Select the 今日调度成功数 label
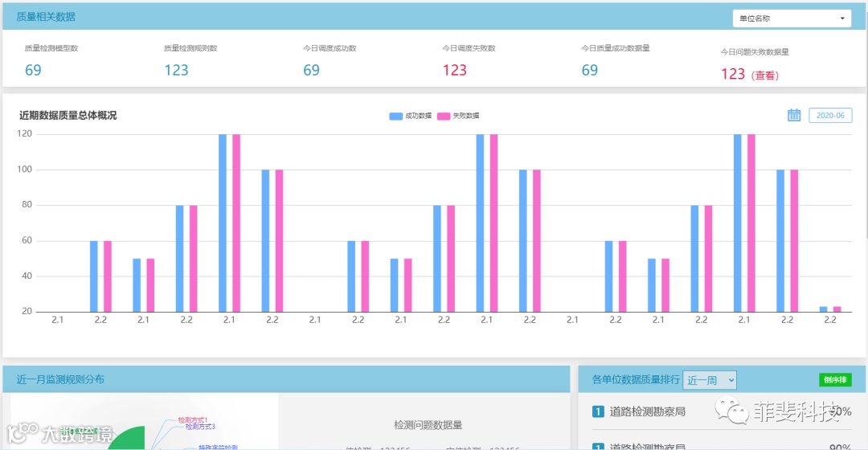The image size is (868, 450). [x=330, y=48]
